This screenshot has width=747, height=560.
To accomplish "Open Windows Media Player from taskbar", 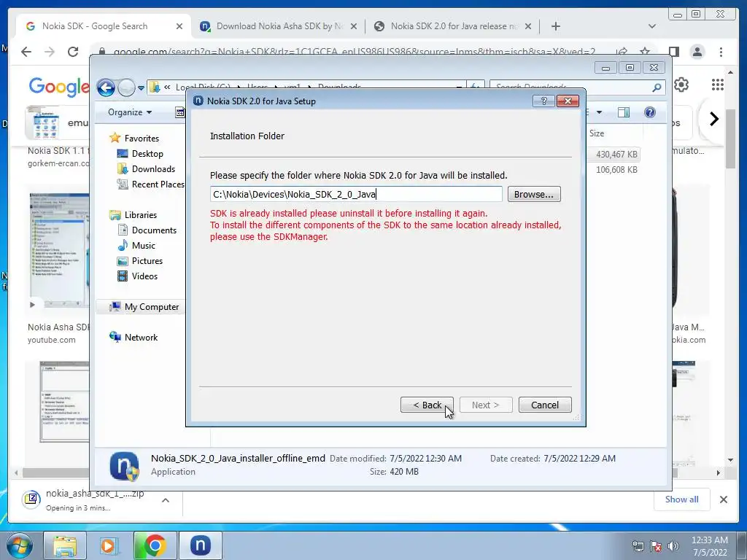I will [x=109, y=545].
